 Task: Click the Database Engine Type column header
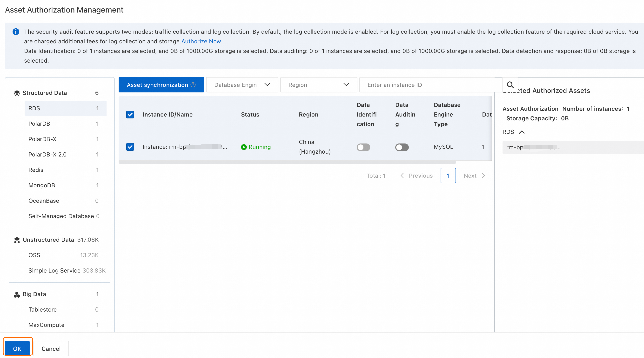coord(447,115)
